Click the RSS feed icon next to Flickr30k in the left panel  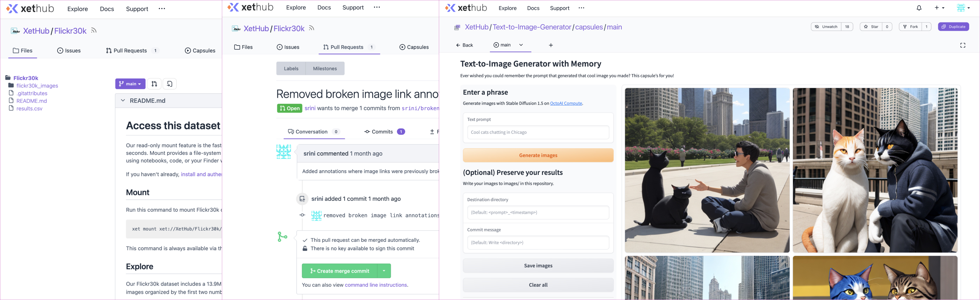point(94,30)
